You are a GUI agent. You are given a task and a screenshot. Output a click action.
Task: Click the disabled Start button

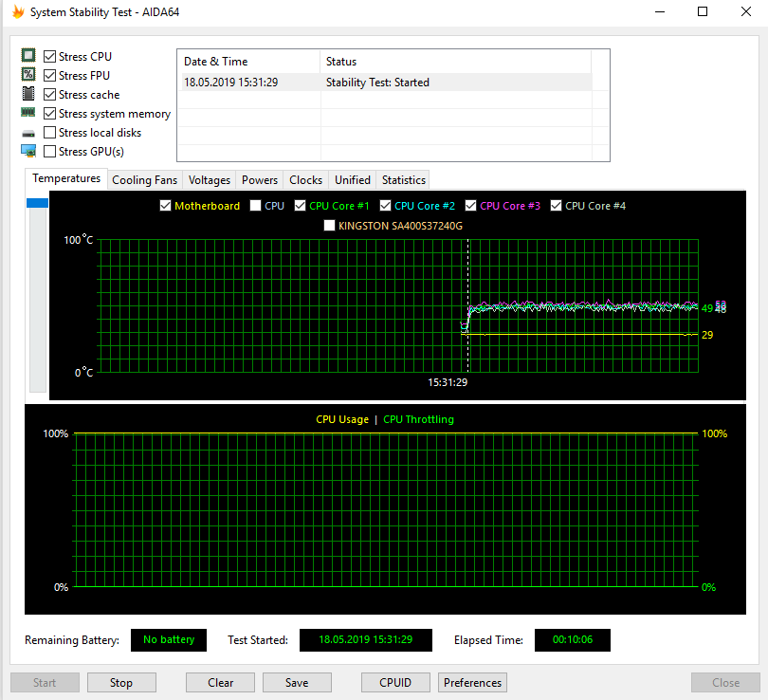pyautogui.click(x=45, y=682)
